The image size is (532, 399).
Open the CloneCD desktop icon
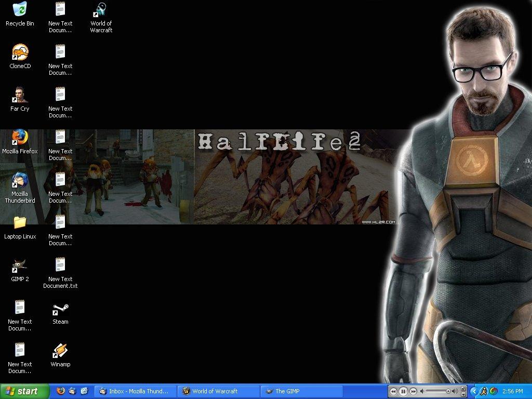[20, 52]
